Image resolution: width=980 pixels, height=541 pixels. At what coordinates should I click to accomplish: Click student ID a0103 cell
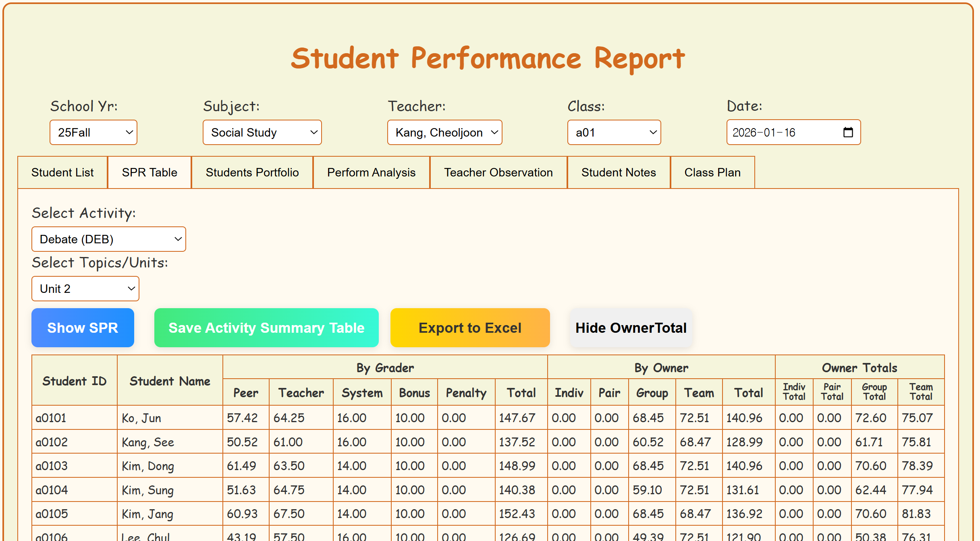(52, 466)
